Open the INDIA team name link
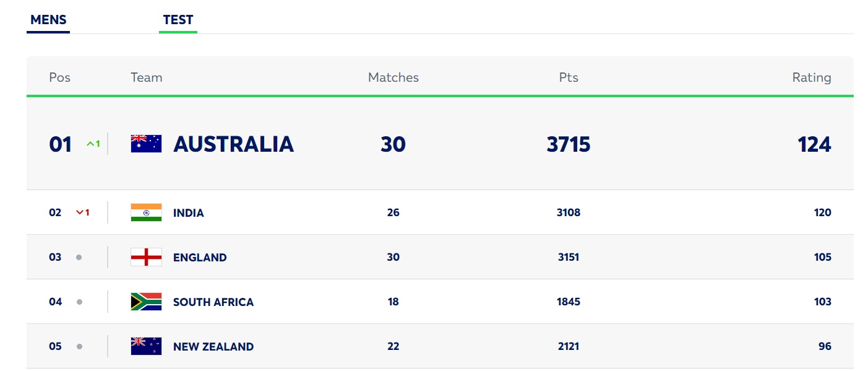Image resolution: width=868 pixels, height=371 pixels. (189, 212)
